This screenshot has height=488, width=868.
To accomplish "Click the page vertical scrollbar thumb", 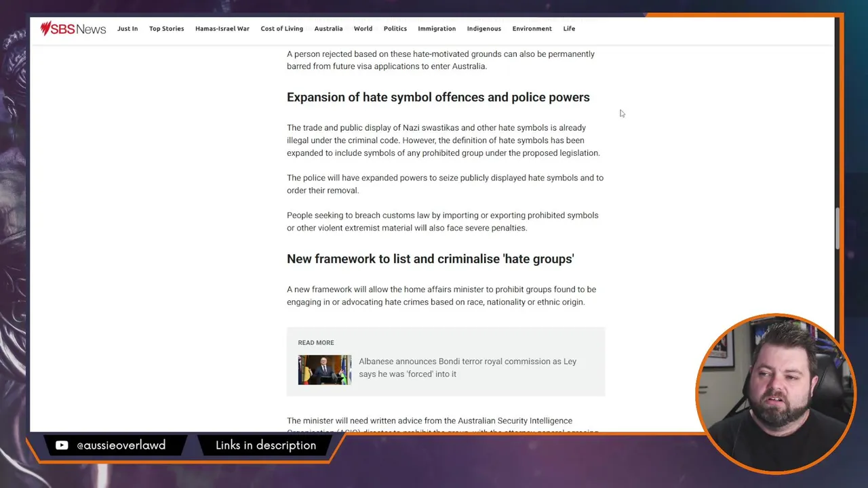I will point(837,228).
